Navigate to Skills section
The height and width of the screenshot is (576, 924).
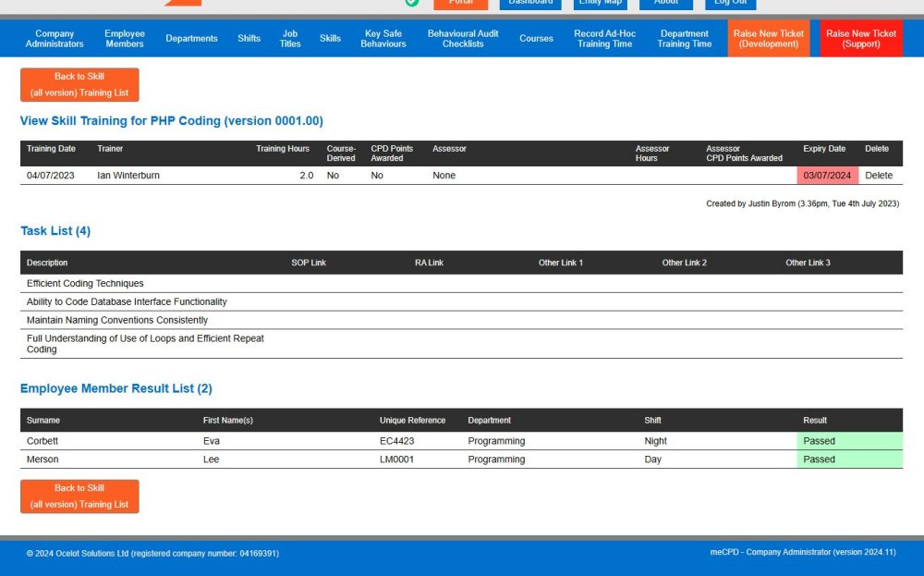(330, 39)
